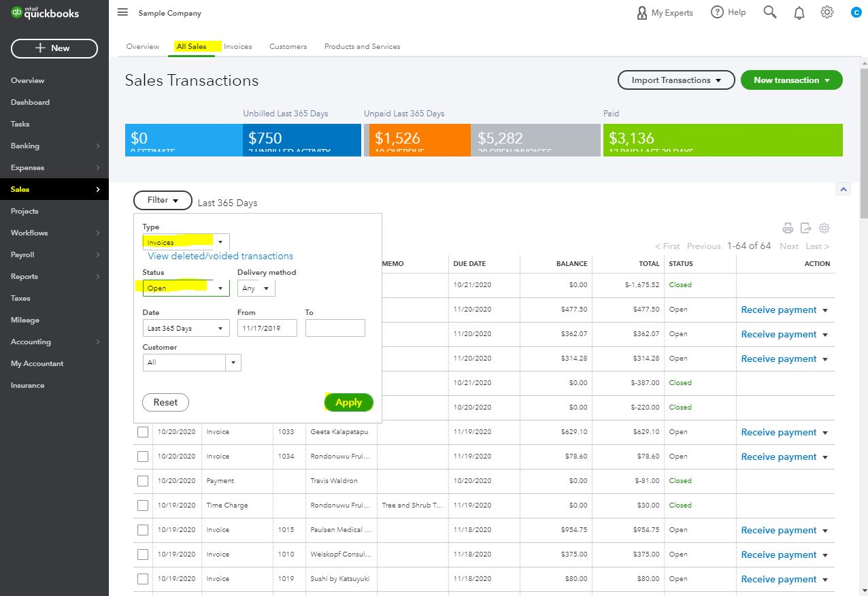The width and height of the screenshot is (868, 596).
Task: Switch to the Customers tab
Action: [x=288, y=46]
